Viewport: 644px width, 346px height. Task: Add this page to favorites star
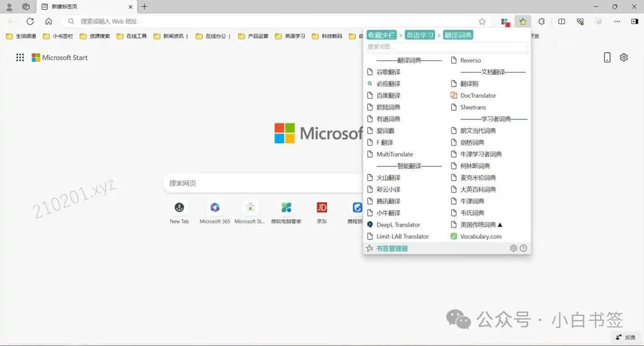(x=482, y=21)
